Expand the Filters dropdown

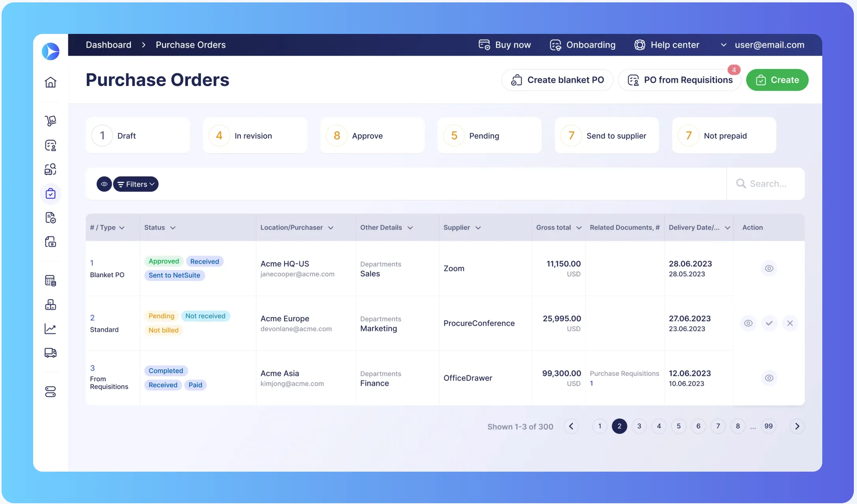point(136,184)
